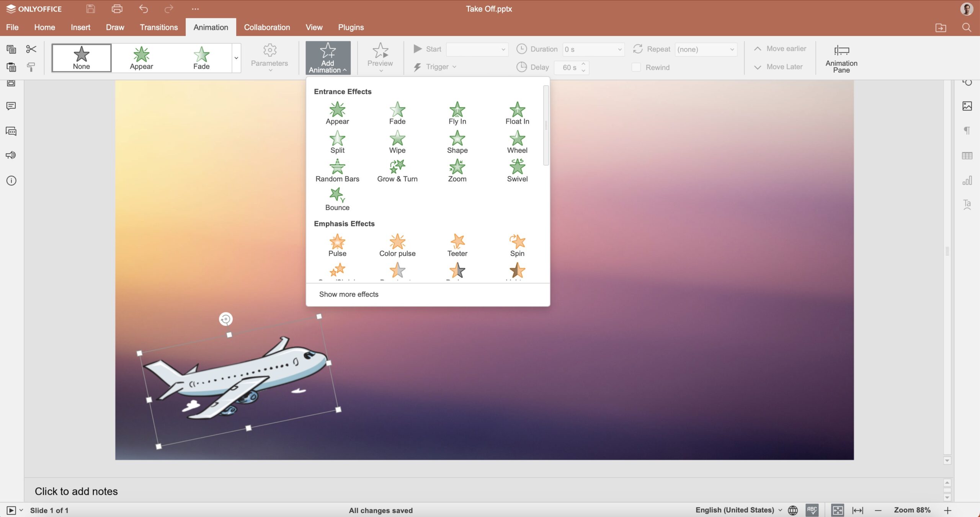Screen dimensions: 980x517
Task: Click the Copy style paint roller icon
Action: 31,67
